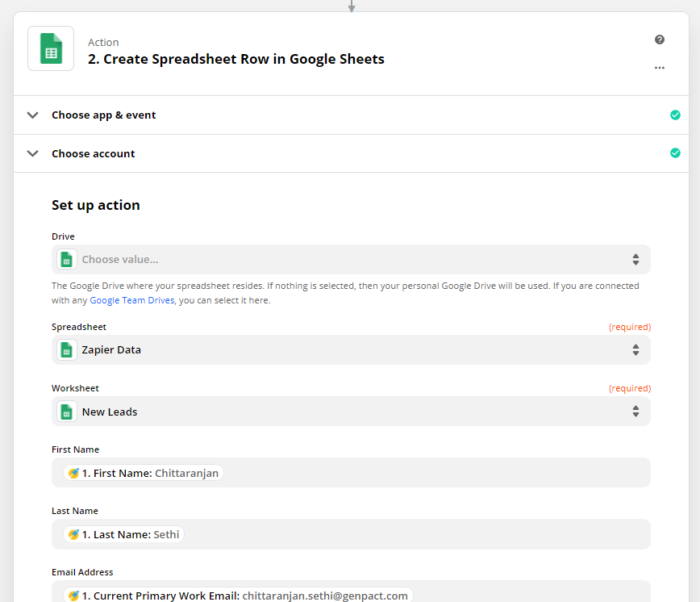Click the Drive 'Choose value...' field

(x=351, y=260)
